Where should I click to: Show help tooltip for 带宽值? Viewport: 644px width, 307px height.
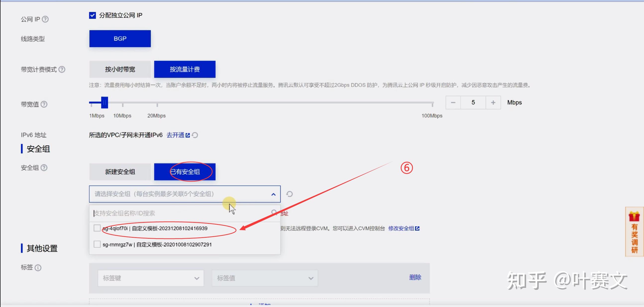44,104
